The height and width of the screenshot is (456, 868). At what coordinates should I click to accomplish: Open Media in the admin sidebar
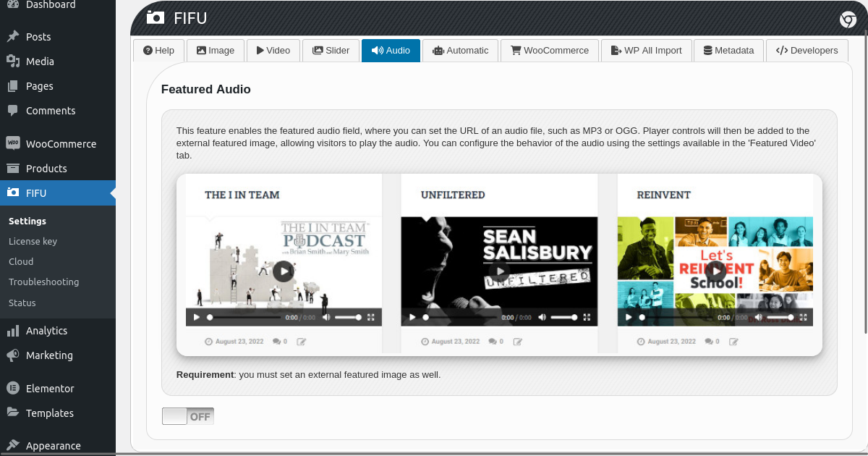[58, 62]
